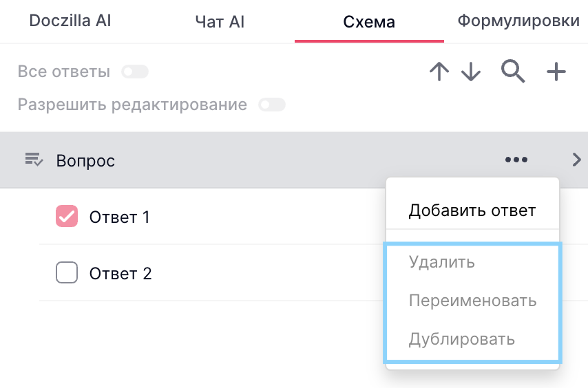Screen dimensions: 588x388
Task: Uncheck the Ответ 1 checkbox
Action: click(67, 217)
